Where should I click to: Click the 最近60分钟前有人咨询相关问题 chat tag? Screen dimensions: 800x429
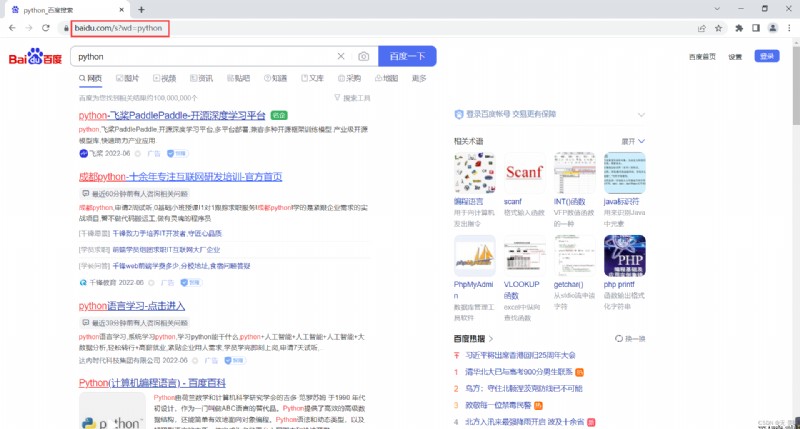(x=135, y=194)
